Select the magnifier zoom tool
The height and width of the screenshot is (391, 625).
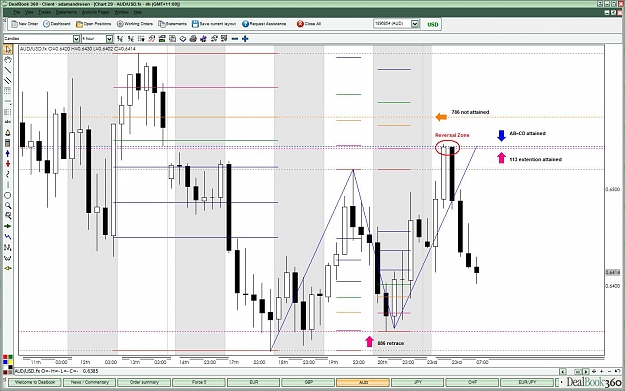point(8,206)
